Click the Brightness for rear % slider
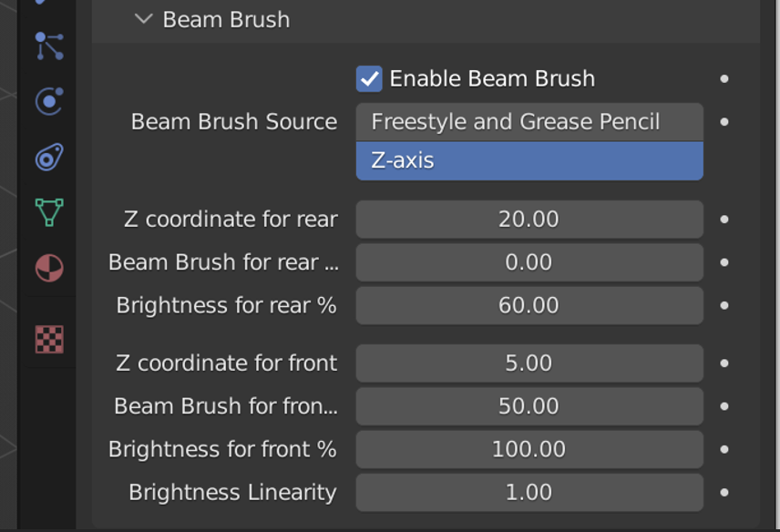This screenshot has width=780, height=532. [x=529, y=305]
